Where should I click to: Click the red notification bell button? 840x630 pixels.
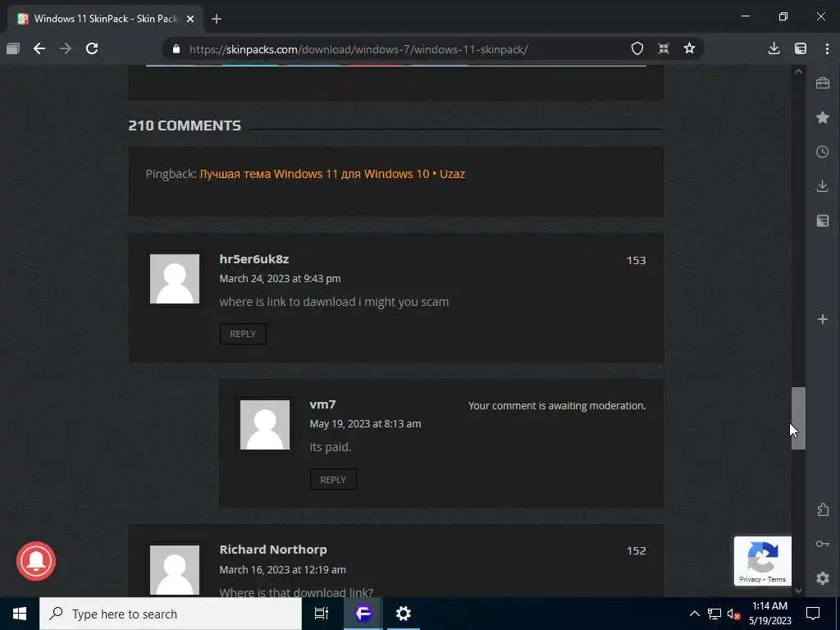click(x=36, y=561)
